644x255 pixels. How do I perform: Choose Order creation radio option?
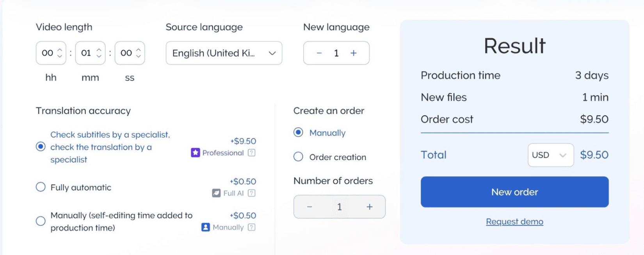(x=298, y=157)
